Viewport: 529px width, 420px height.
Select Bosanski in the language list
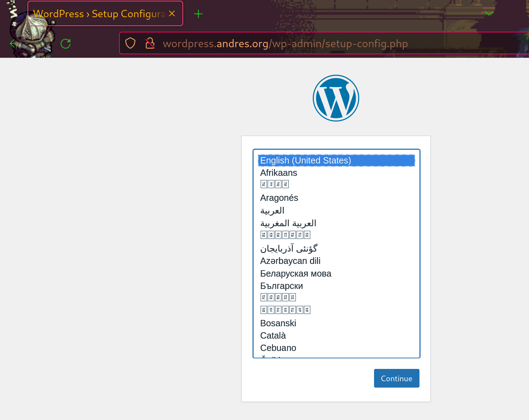tap(336, 323)
